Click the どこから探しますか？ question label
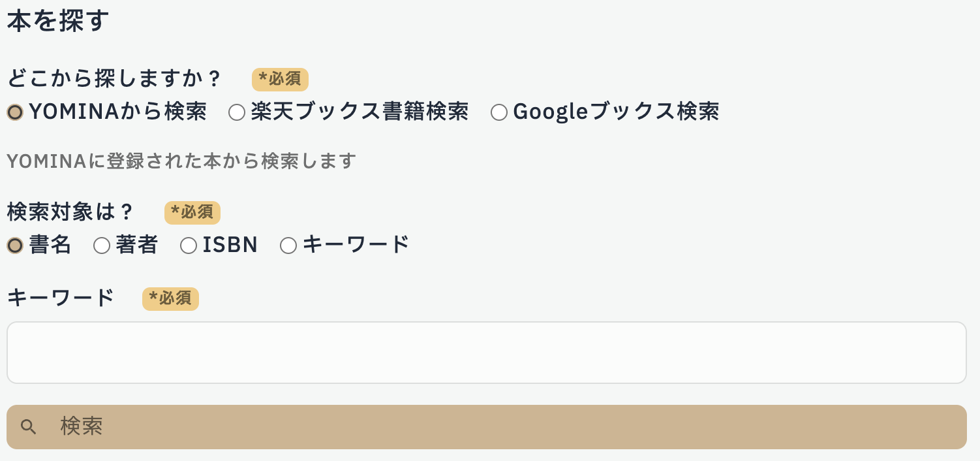This screenshot has height=461, width=980. point(114,78)
